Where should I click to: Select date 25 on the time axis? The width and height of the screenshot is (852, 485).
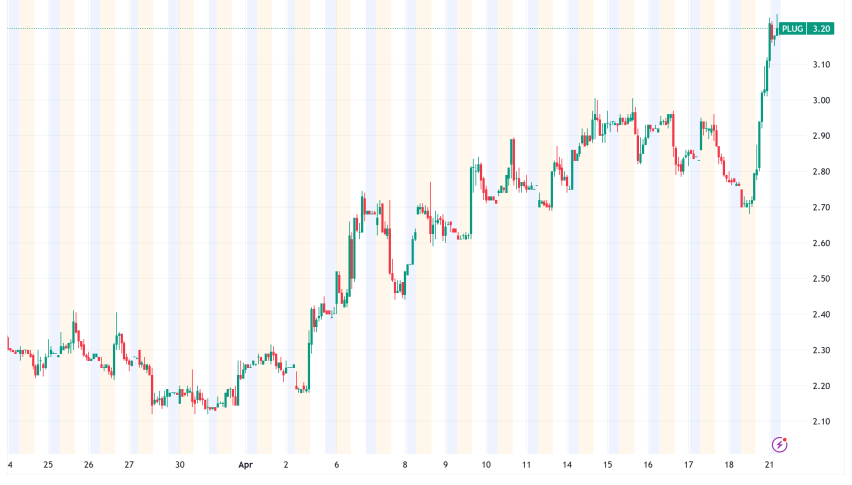(48, 465)
